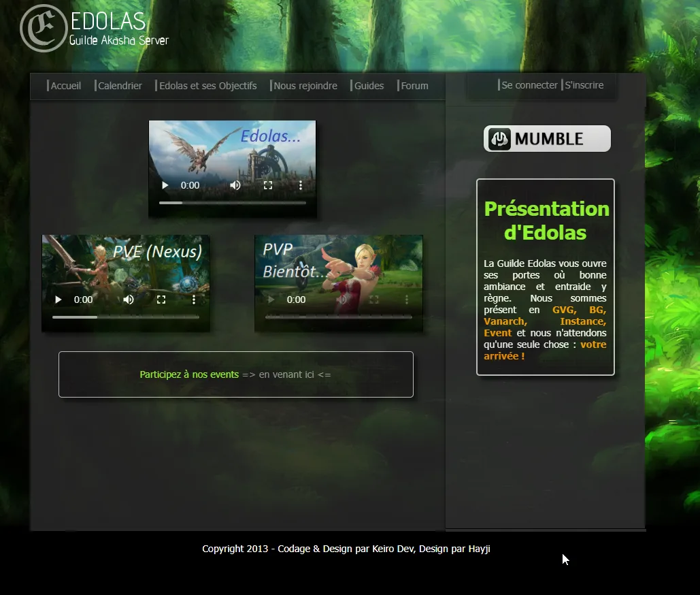Mute the PVP video audio
Viewport: 700px width, 595px height.
(341, 299)
